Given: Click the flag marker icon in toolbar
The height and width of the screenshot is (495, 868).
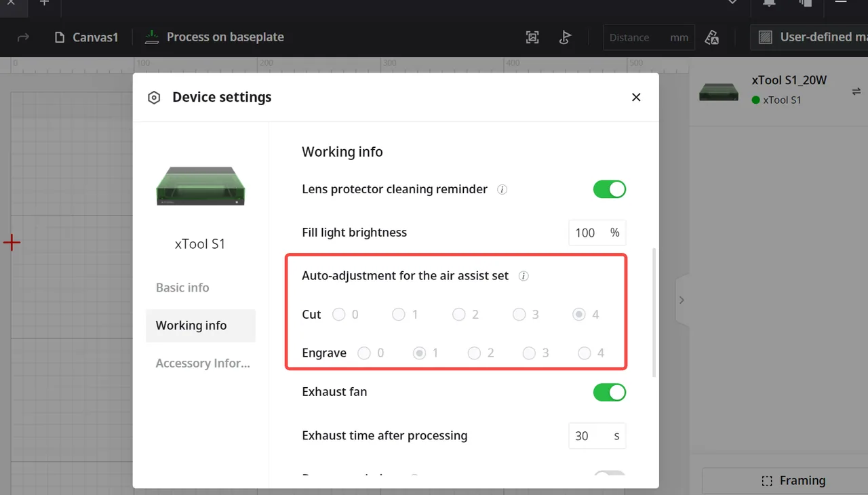Looking at the screenshot, I should point(565,37).
